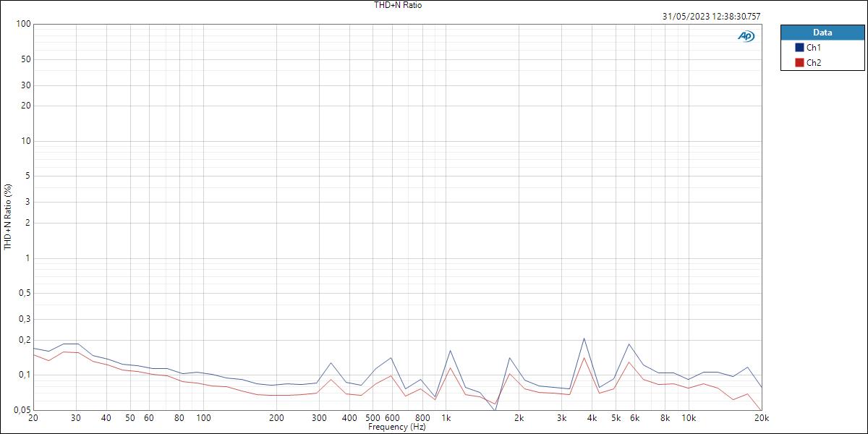
Task: Click the 20 Hz tick label
Action: click(32, 417)
